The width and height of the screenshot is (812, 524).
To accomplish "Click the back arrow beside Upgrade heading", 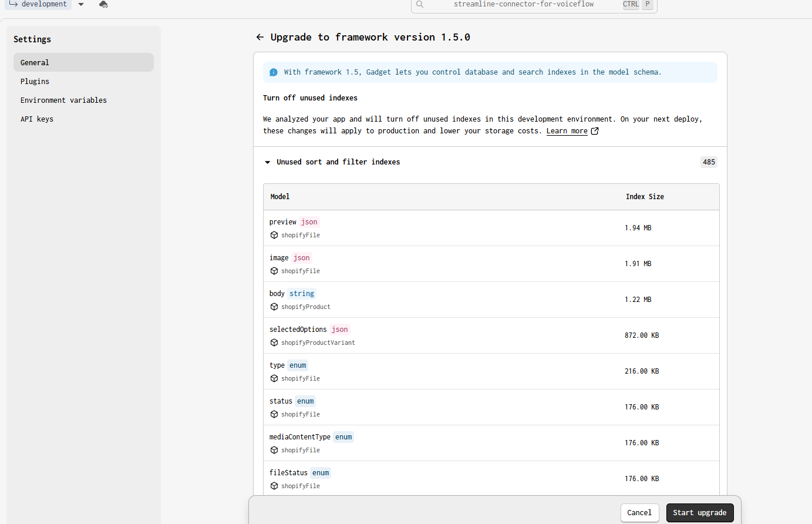I will (260, 37).
